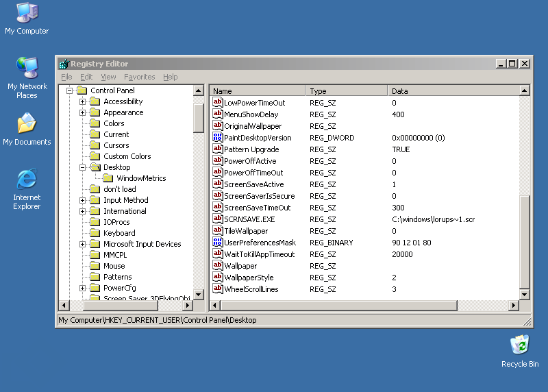This screenshot has width=548, height=392.
Task: Click the PowerOffActive value icon
Action: (x=217, y=161)
